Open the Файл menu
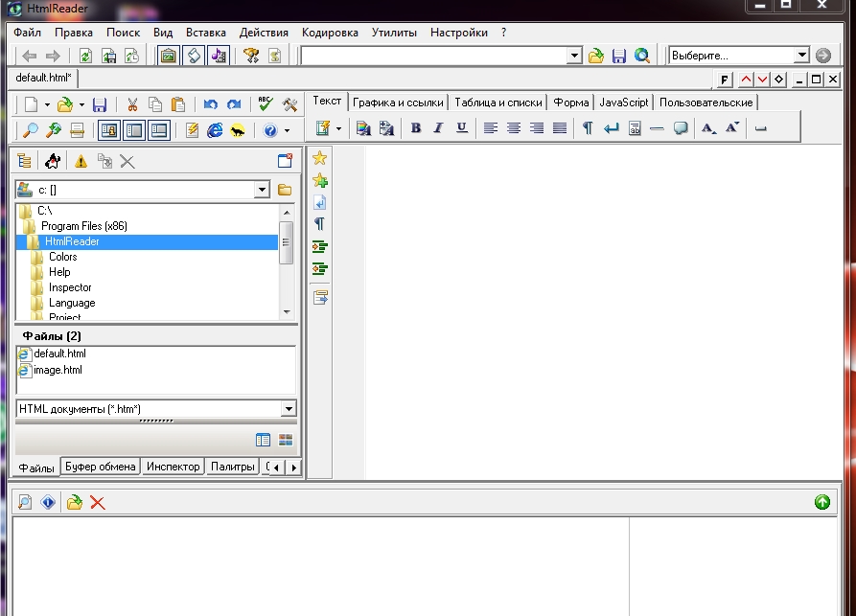The image size is (856, 616). [x=27, y=33]
